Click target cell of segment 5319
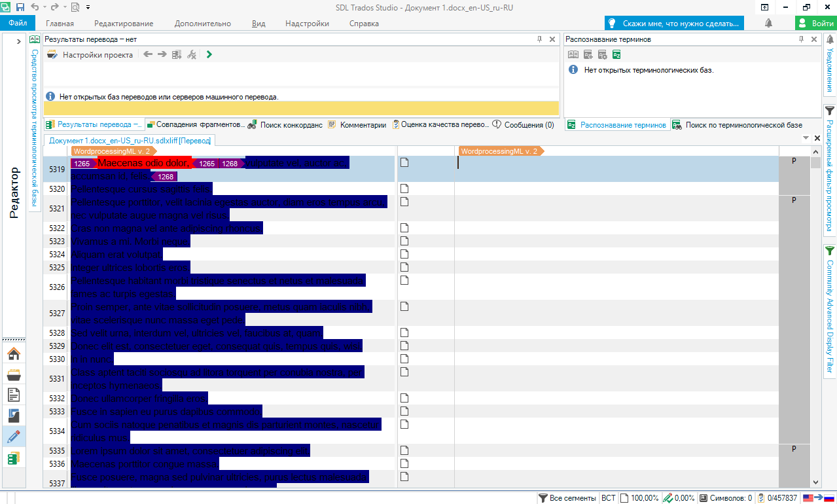The height and width of the screenshot is (504, 837). (x=615, y=169)
